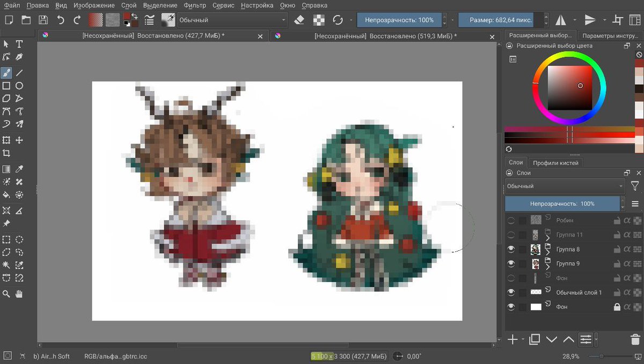Screen dimensions: 644x364
Task: Undo the last action
Action: [x=60, y=20]
